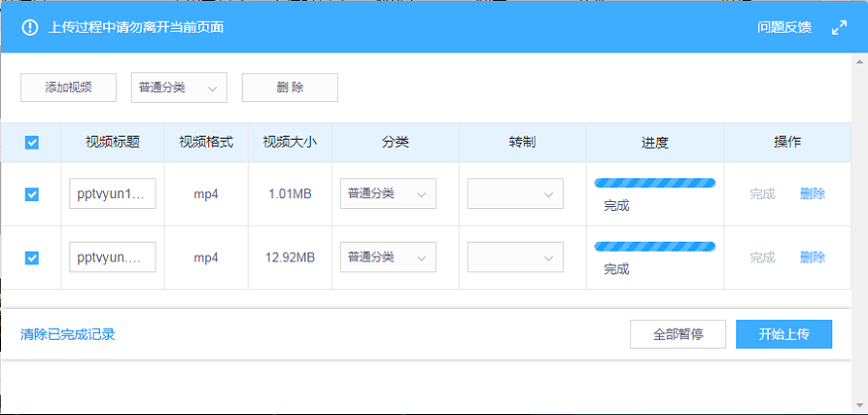Uncheck the 12.92MB row checkbox
This screenshot has width=868, height=415.
pyautogui.click(x=32, y=258)
